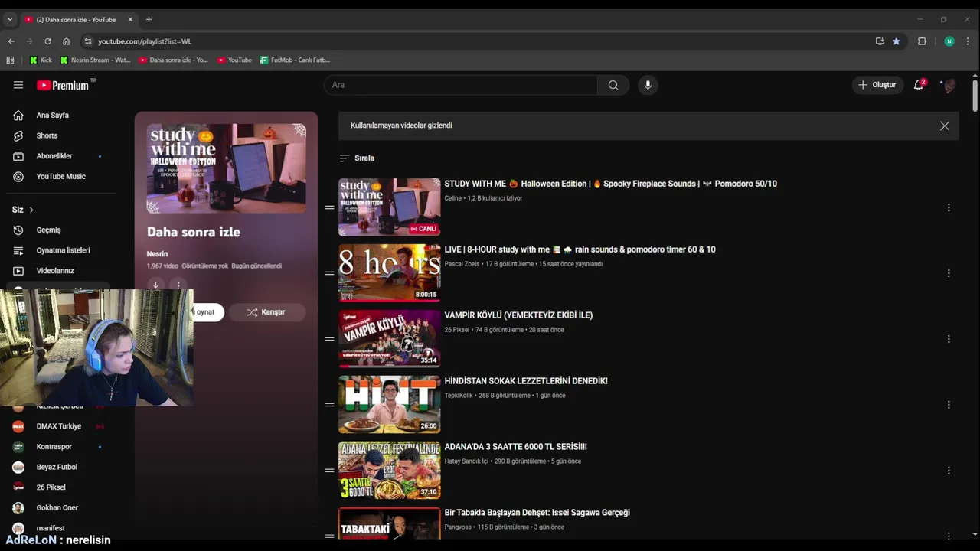Open options for 8-HOUR study video
The width and height of the screenshot is (980, 551).
(x=949, y=273)
